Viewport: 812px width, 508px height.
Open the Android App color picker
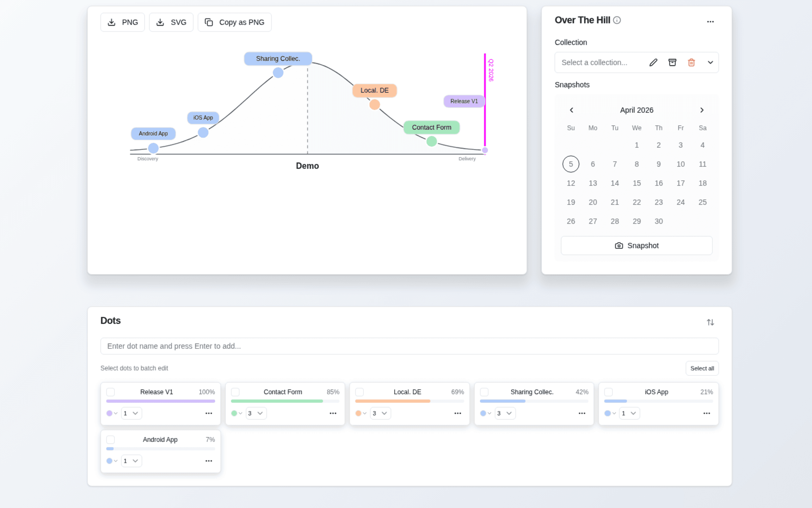click(x=112, y=461)
